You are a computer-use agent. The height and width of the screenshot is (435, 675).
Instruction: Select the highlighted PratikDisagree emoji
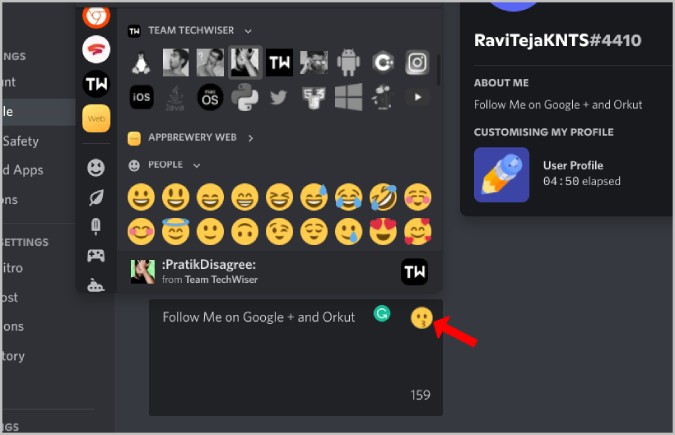pyautogui.click(x=245, y=63)
